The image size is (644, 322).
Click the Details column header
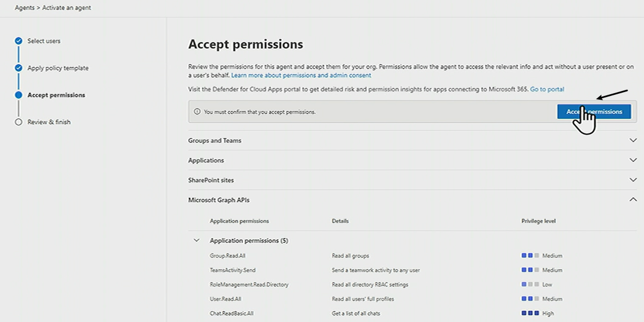coord(340,221)
